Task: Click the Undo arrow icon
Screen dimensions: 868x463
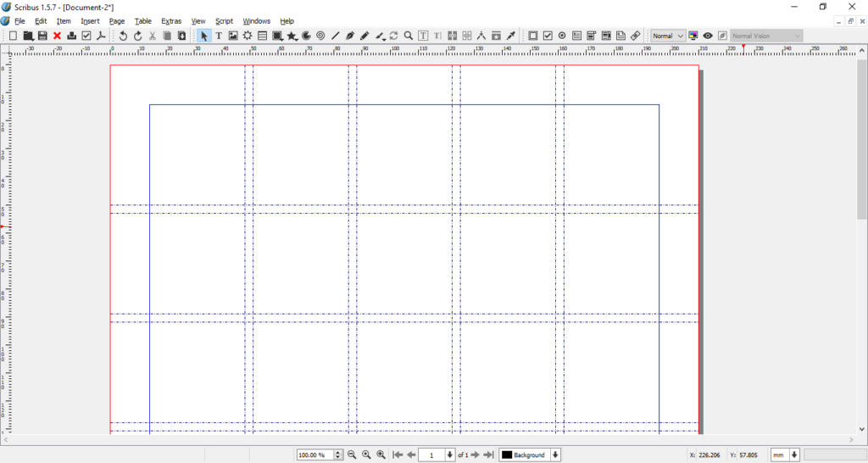Action: tap(123, 36)
